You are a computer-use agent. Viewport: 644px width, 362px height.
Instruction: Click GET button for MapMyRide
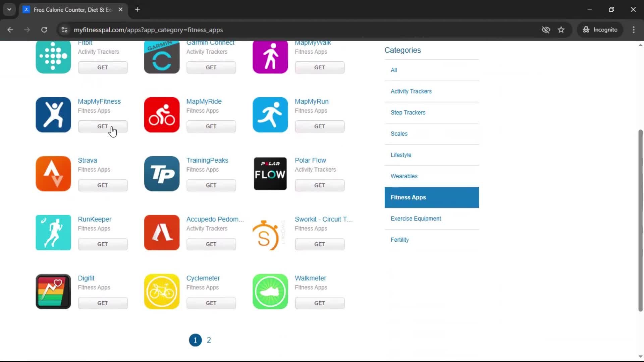pyautogui.click(x=211, y=126)
